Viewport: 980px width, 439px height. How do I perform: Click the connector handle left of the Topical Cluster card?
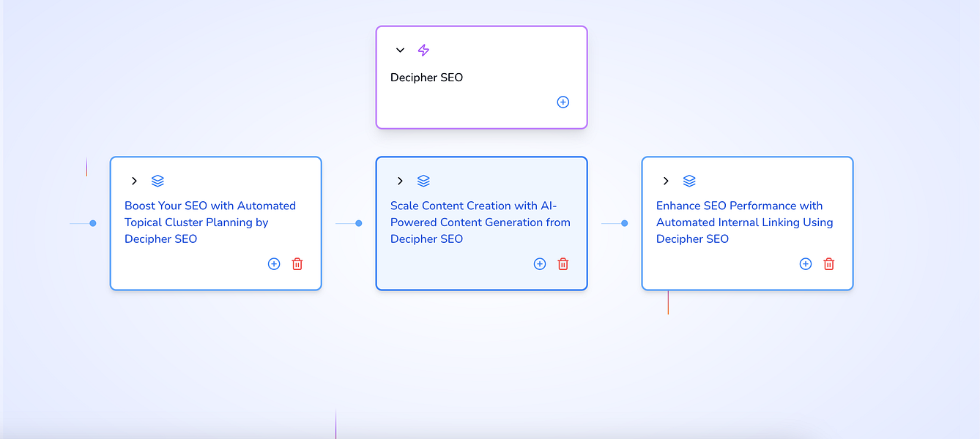click(93, 223)
